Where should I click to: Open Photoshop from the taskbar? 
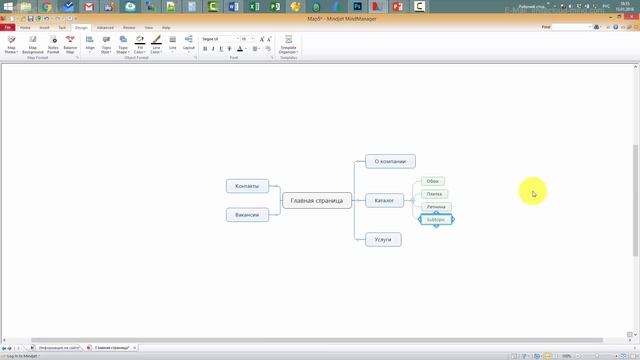pyautogui.click(x=358, y=7)
